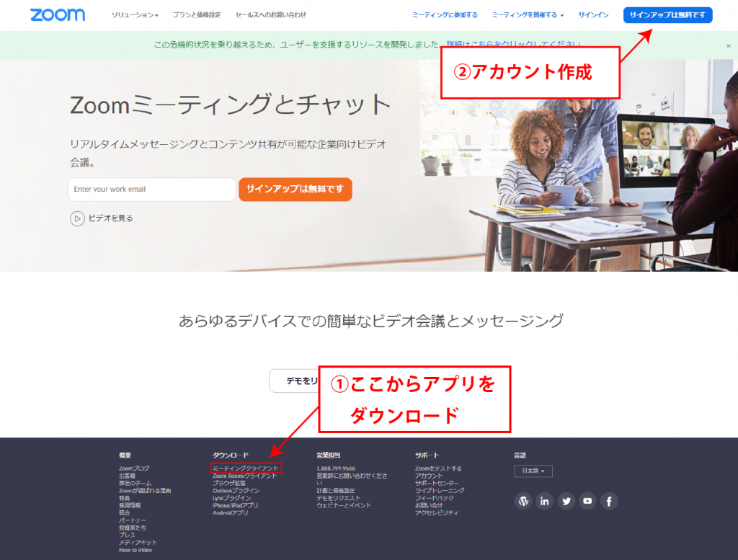Open Zoom's Twitter icon in footer

point(566,501)
